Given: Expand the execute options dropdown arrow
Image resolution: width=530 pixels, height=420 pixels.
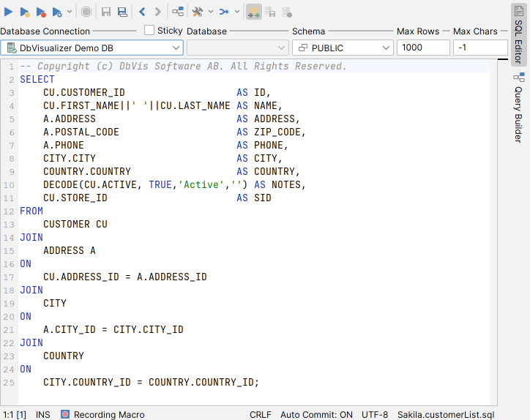Looking at the screenshot, I should pyautogui.click(x=70, y=12).
